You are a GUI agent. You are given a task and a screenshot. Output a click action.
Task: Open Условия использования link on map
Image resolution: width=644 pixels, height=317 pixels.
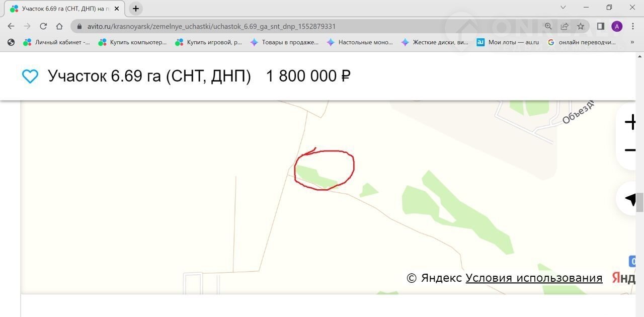click(x=534, y=278)
